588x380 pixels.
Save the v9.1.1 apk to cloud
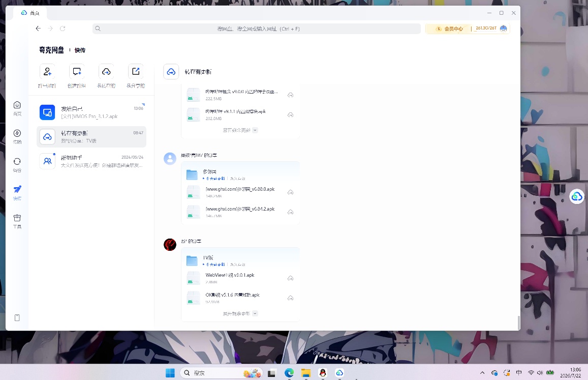pos(290,115)
